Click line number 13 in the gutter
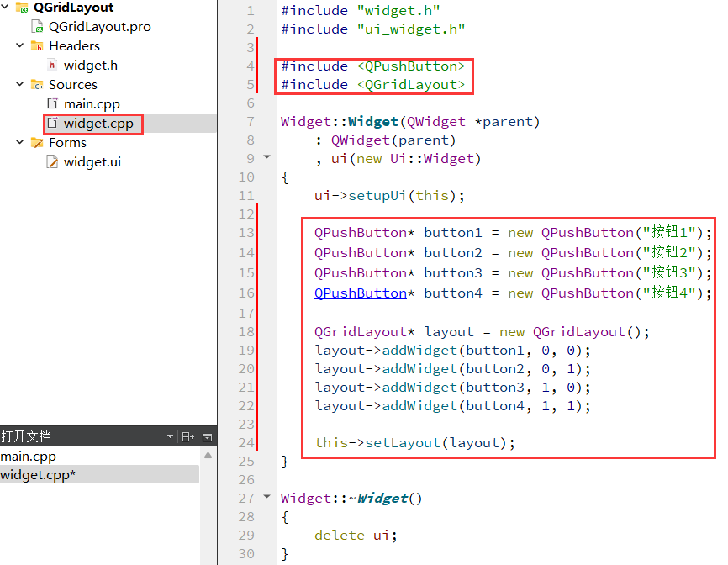 (246, 233)
